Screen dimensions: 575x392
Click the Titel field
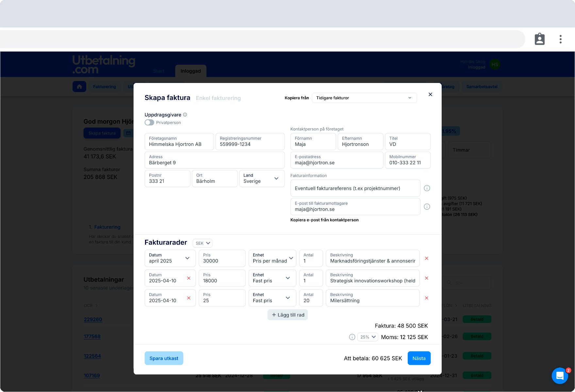(408, 141)
